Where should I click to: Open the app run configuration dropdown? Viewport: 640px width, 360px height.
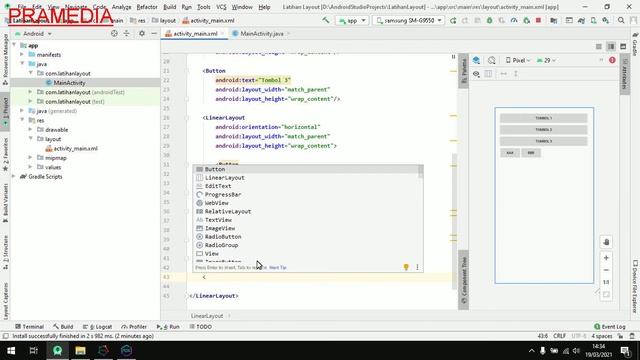[352, 20]
